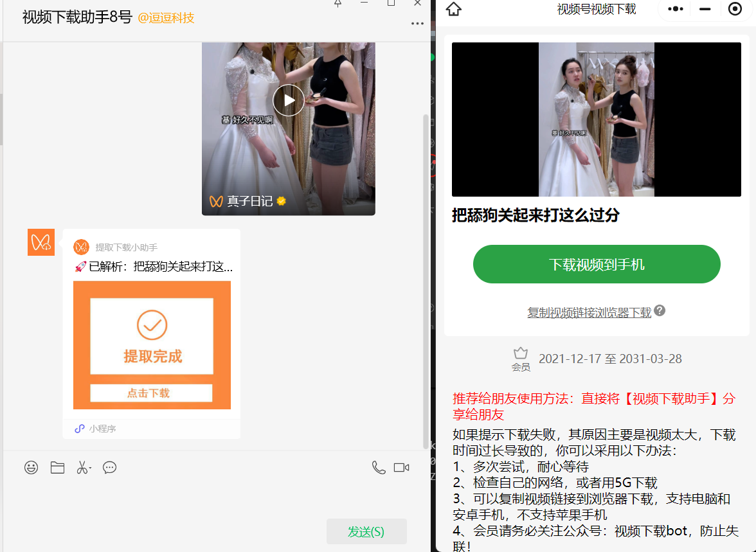Click the 真子日记 channel name on video

click(249, 201)
